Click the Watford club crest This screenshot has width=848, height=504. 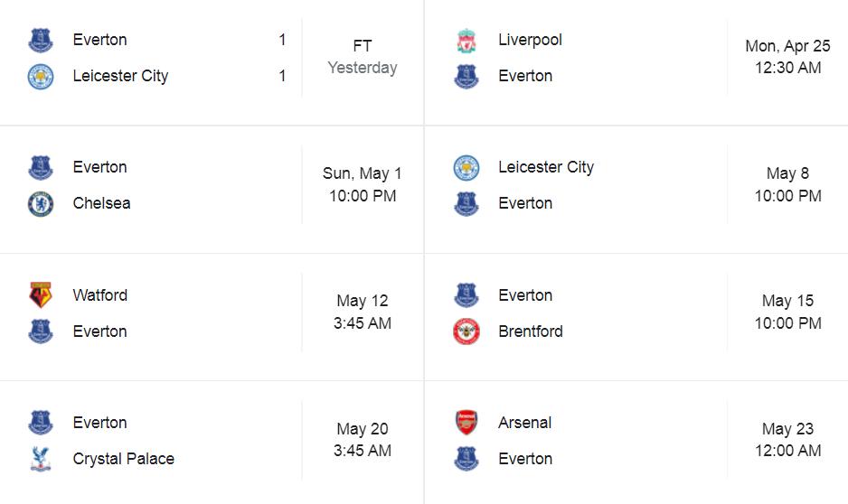[41, 295]
